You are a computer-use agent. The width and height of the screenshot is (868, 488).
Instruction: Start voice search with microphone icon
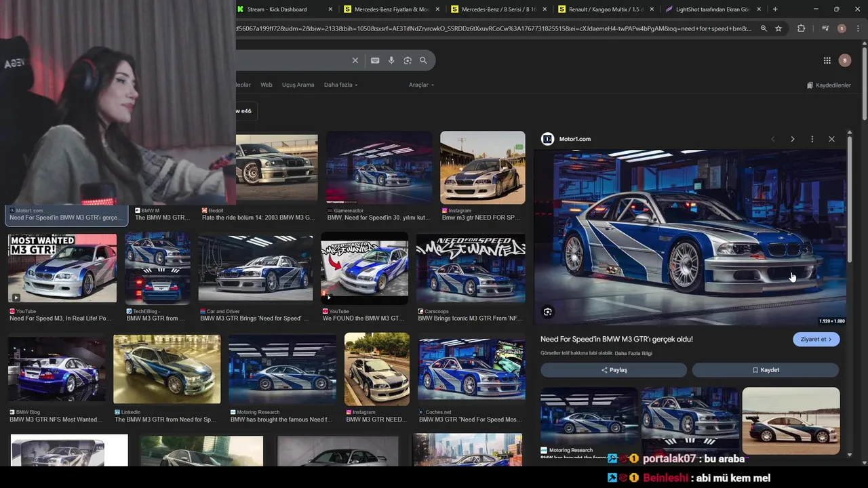[391, 60]
